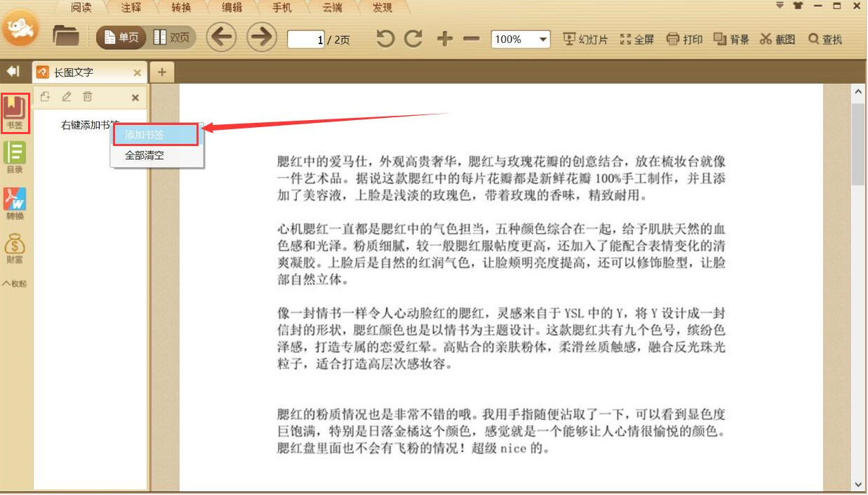Viewport: 868px width, 495px height.
Task: Open the title bar dropdown menu triangle
Action: 780,6
